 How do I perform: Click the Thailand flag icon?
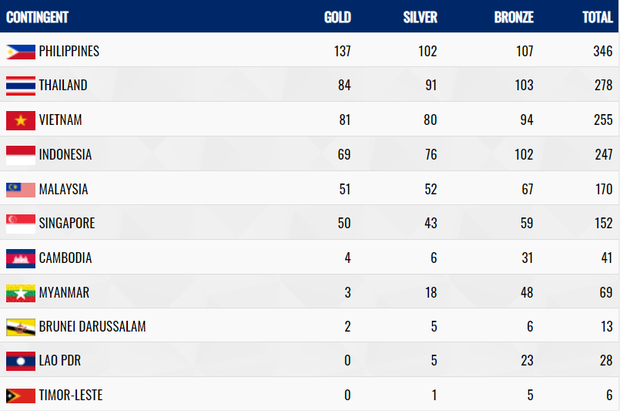pyautogui.click(x=21, y=86)
